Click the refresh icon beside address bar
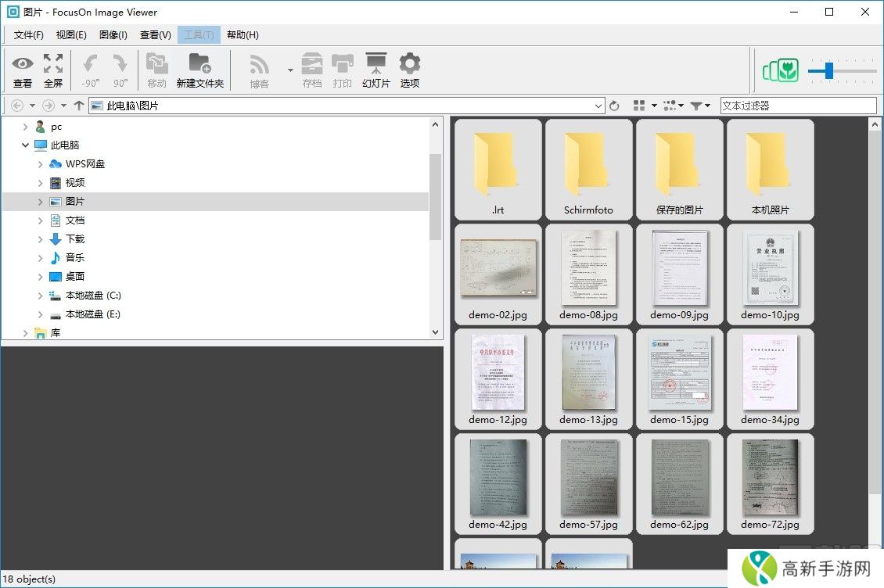 pyautogui.click(x=614, y=106)
